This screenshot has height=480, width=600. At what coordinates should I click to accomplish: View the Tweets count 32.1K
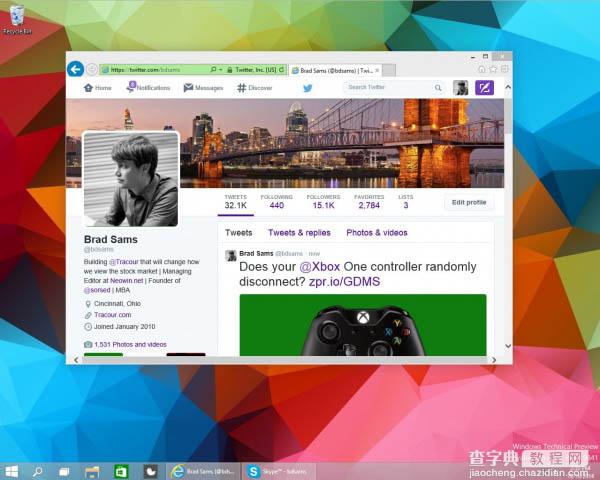coord(235,202)
